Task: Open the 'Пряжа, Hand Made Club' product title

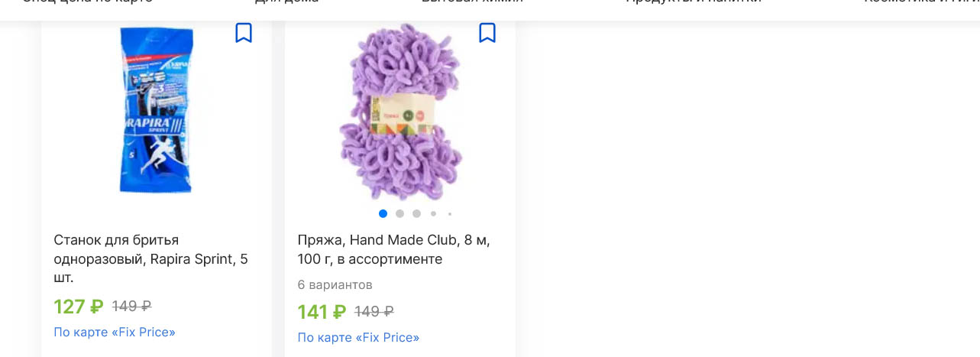Action: (394, 250)
